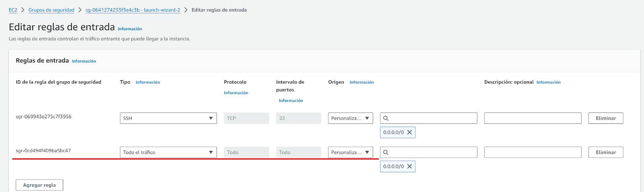Remove the 0.0.0.0/0 chip in Todo el tráfico row

coord(409,167)
